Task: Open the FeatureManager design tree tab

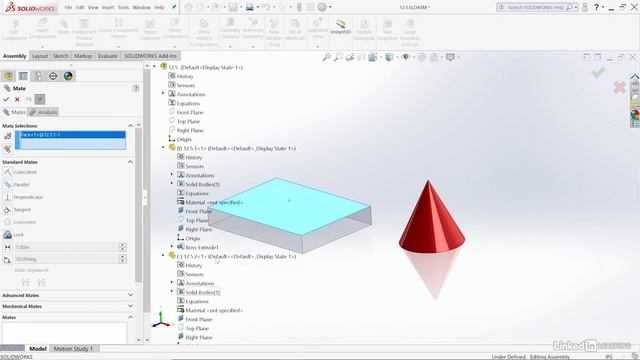Action: click(x=8, y=76)
